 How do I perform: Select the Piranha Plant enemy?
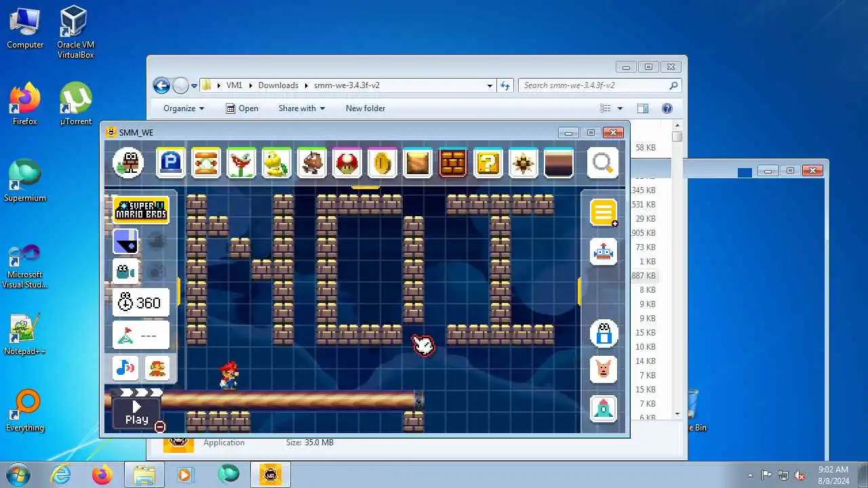tap(241, 163)
